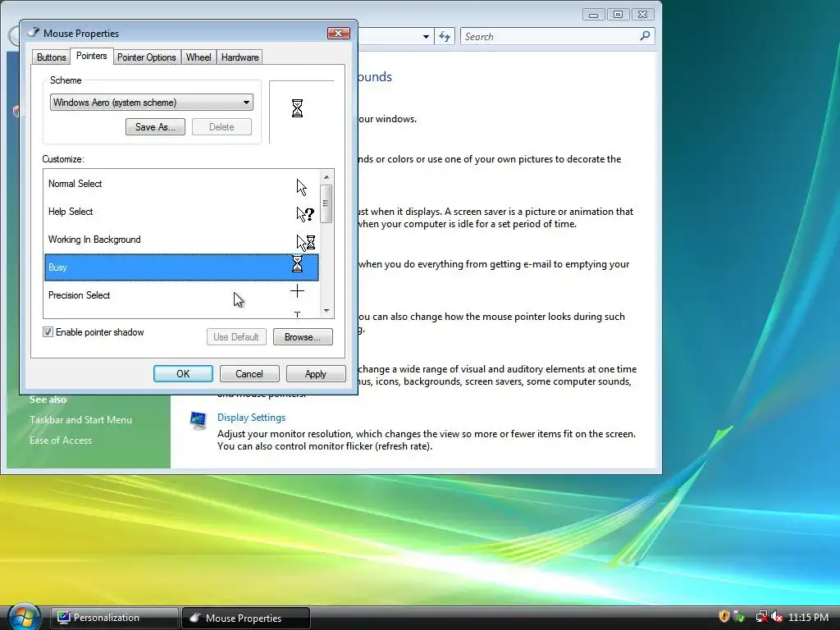Click the pointer list scroll-down arrow
Image resolution: width=840 pixels, height=630 pixels.
click(326, 311)
